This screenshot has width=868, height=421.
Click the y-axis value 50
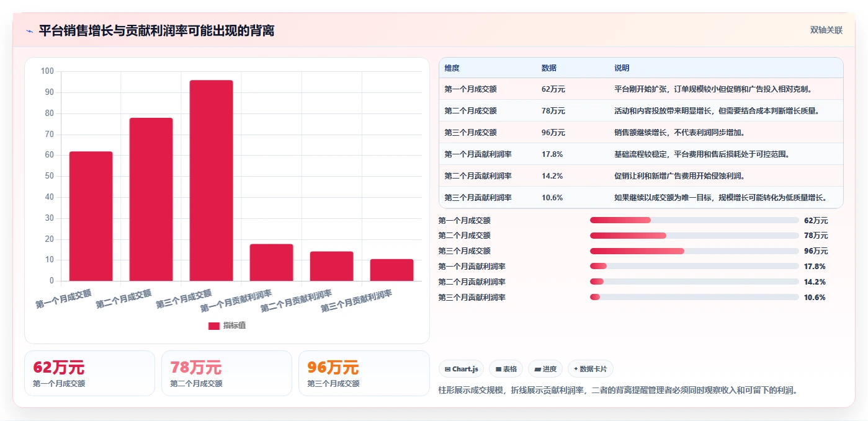(x=49, y=176)
